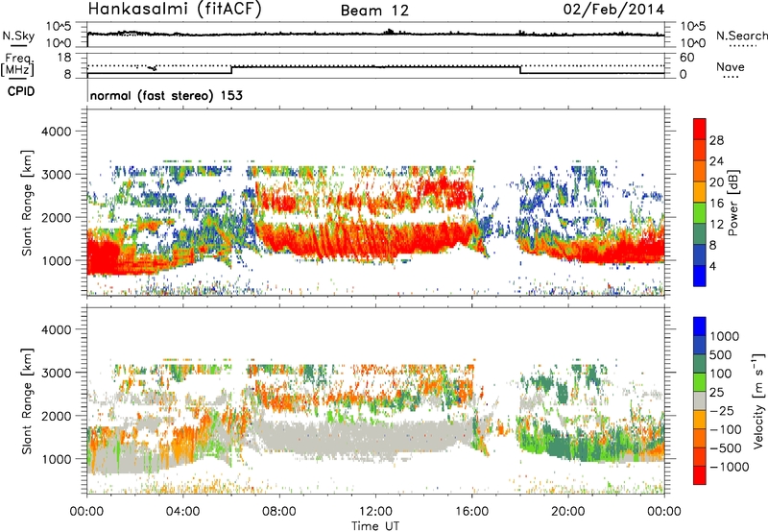Viewport: 768px width, 532px height.
Task: Click the "-25" tick on Velocity colorbar
Action: pos(721,410)
